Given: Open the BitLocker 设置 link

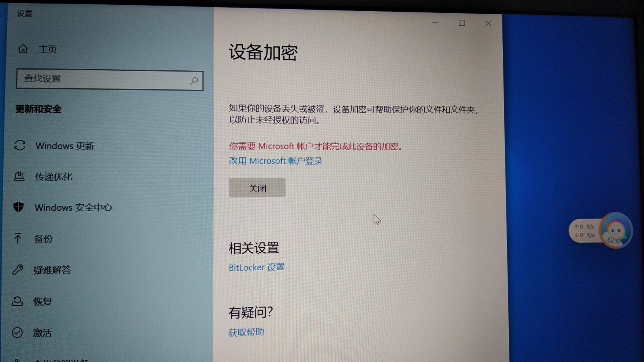Looking at the screenshot, I should tap(256, 267).
